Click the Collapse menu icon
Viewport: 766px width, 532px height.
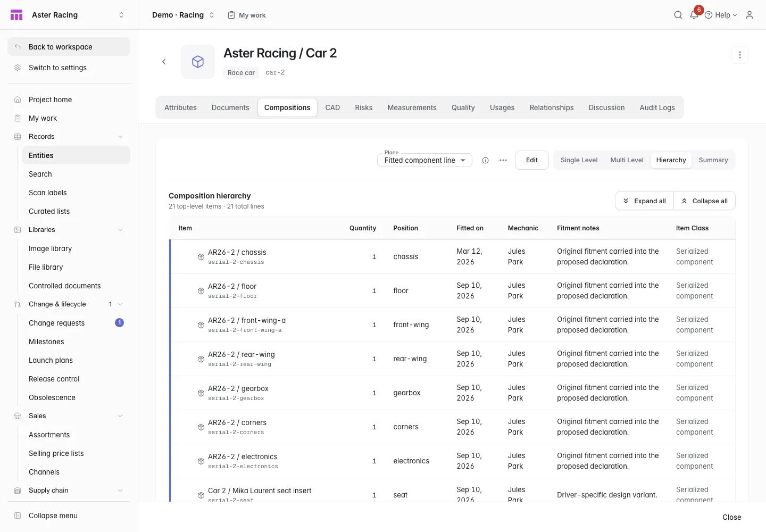tap(18, 516)
